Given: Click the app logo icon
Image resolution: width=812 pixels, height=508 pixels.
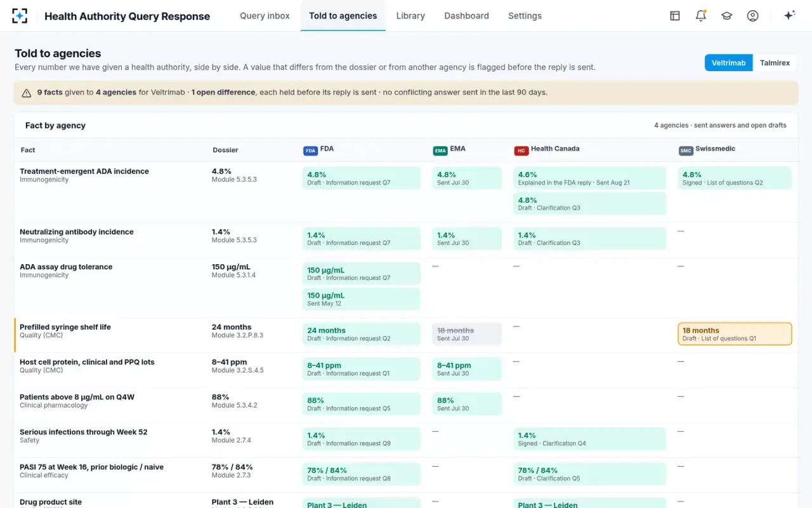Looking at the screenshot, I should [x=20, y=16].
